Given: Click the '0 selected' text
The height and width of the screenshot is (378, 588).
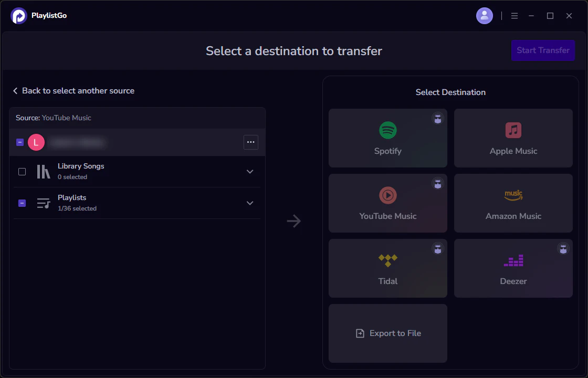Looking at the screenshot, I should [72, 176].
